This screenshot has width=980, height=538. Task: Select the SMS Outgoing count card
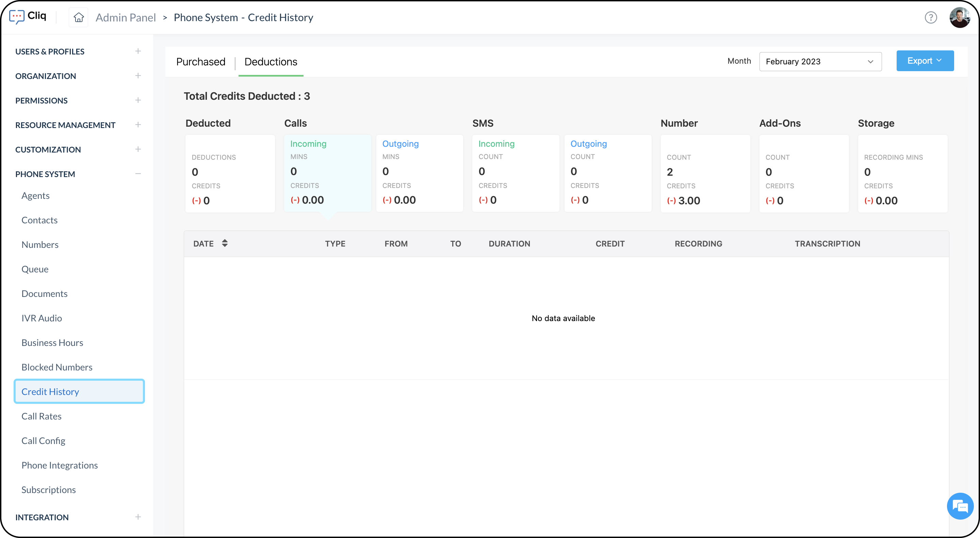tap(607, 173)
